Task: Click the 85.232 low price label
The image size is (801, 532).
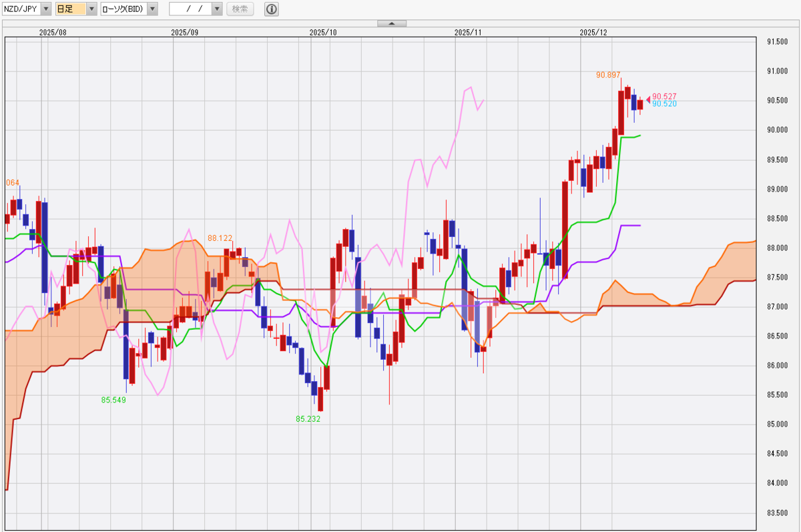Action: [x=308, y=419]
